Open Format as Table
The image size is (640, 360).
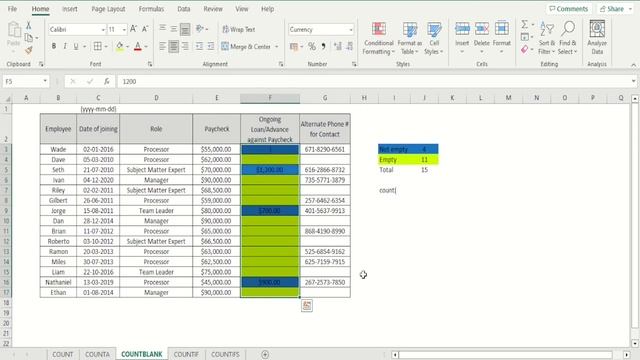point(409,38)
